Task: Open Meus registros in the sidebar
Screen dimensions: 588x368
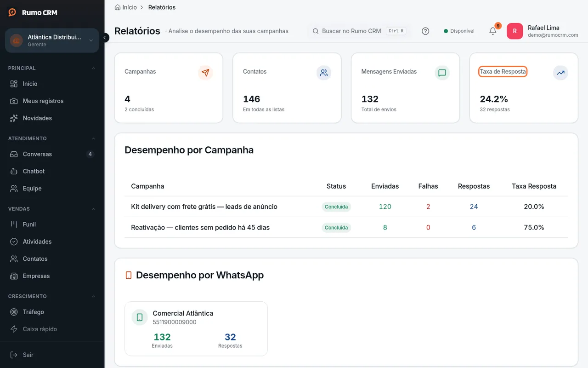Action: 52,101
